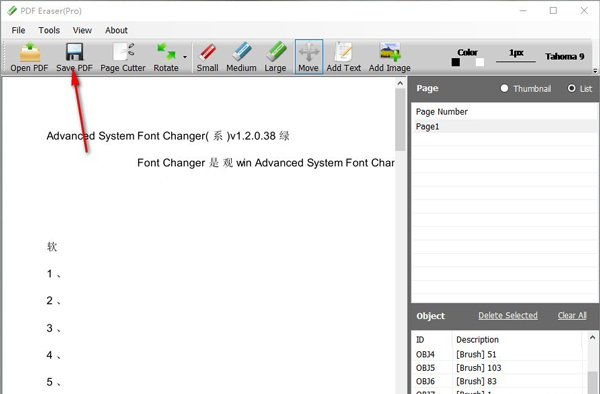This screenshot has height=394, width=600.
Task: Pick the white color swatch
Action: click(x=480, y=62)
